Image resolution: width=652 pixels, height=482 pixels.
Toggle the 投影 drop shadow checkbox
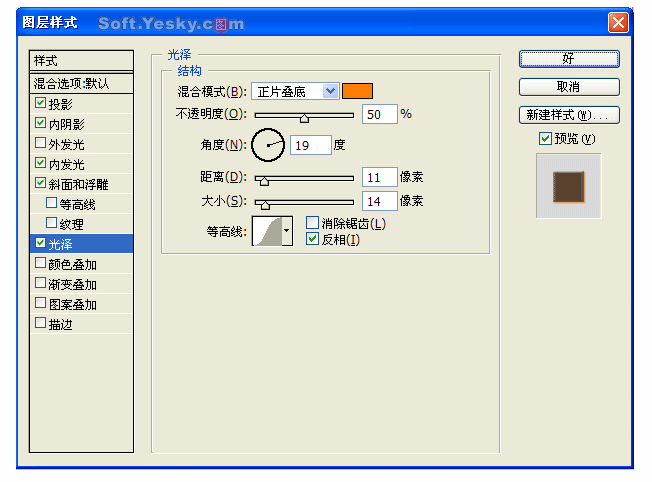click(40, 103)
